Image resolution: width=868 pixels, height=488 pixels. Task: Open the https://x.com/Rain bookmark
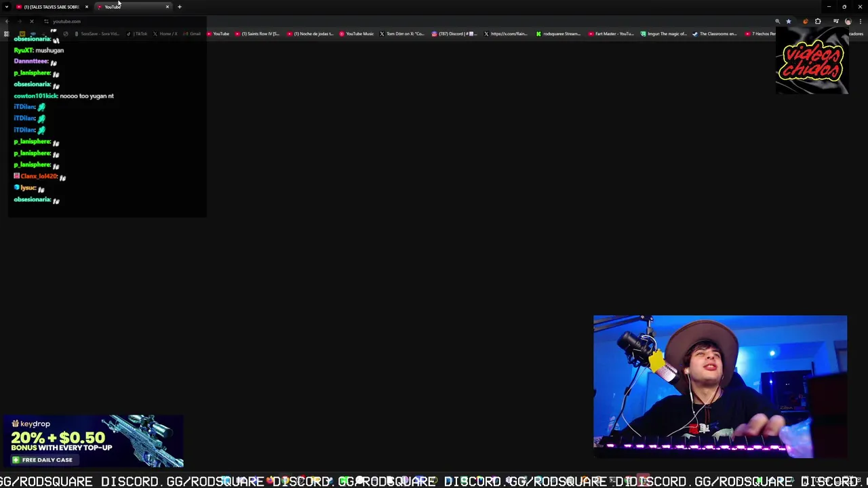506,34
